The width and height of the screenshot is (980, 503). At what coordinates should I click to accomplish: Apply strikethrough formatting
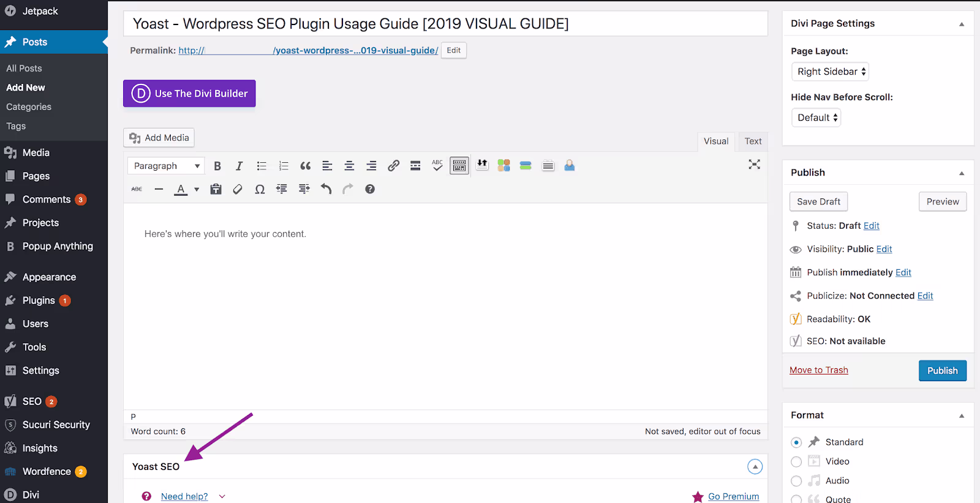click(137, 189)
